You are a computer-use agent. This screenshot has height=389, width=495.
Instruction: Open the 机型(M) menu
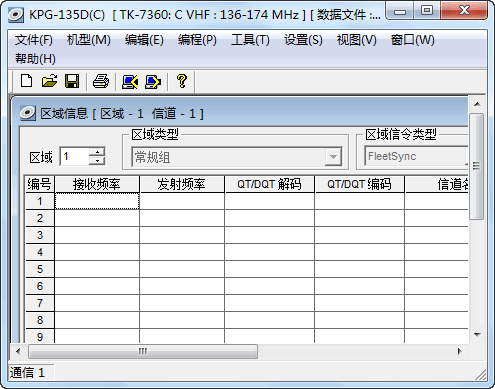(88, 40)
